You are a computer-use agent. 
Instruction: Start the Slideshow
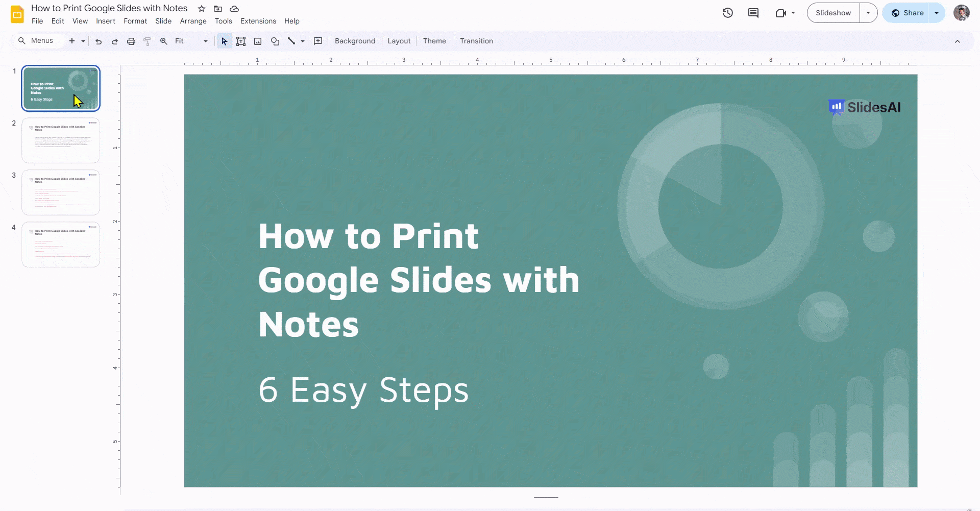point(833,13)
